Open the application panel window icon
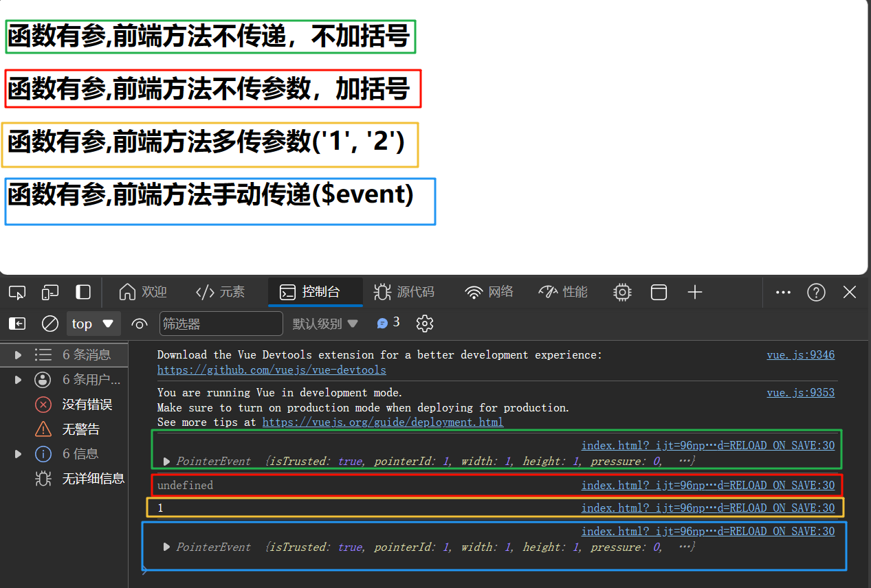Screen dimensions: 871x588 [659, 293]
